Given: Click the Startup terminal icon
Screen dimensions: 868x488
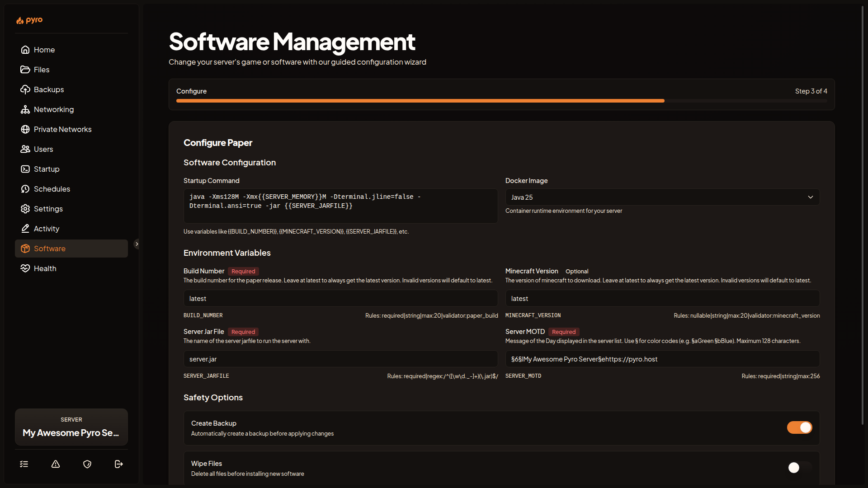Looking at the screenshot, I should click(25, 169).
